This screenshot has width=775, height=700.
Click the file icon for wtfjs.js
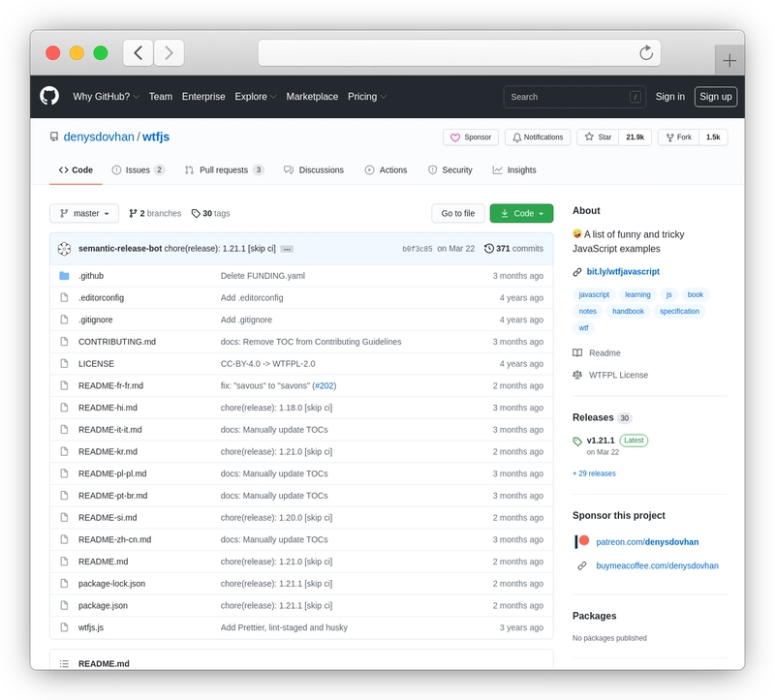point(64,627)
